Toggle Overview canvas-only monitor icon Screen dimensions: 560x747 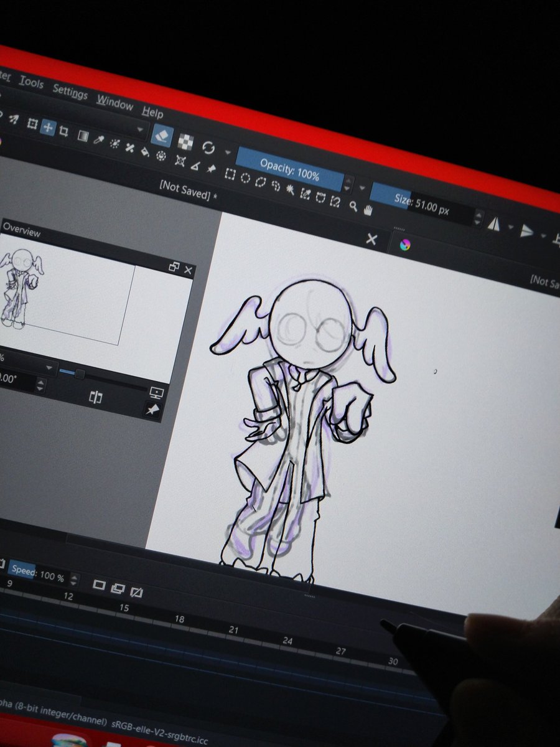pos(156,393)
